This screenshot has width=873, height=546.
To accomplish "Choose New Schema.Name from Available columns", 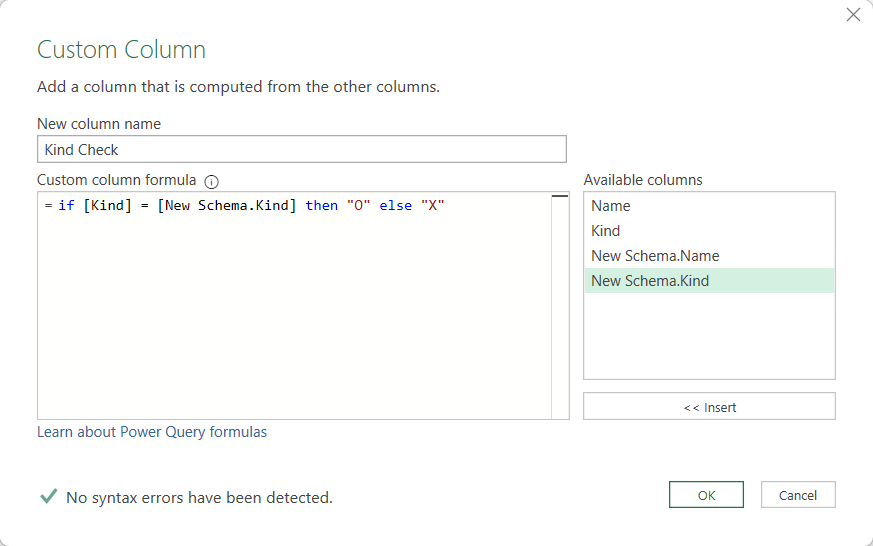I will pyautogui.click(x=654, y=256).
